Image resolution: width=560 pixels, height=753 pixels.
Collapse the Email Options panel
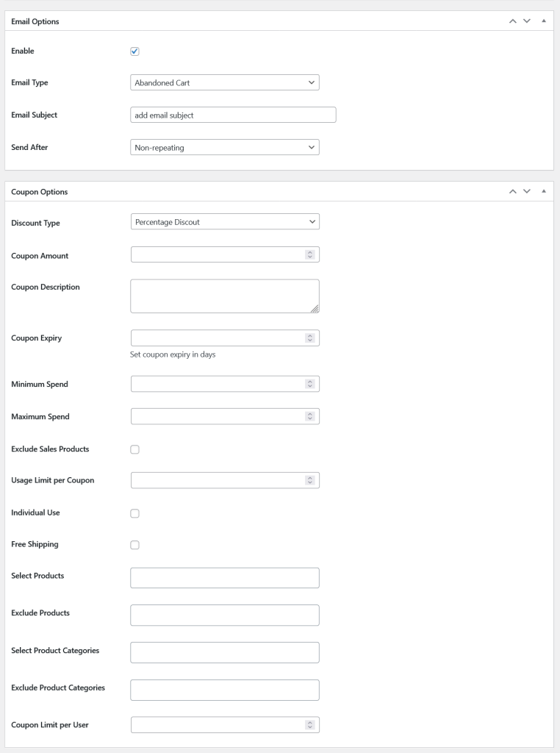(x=544, y=21)
